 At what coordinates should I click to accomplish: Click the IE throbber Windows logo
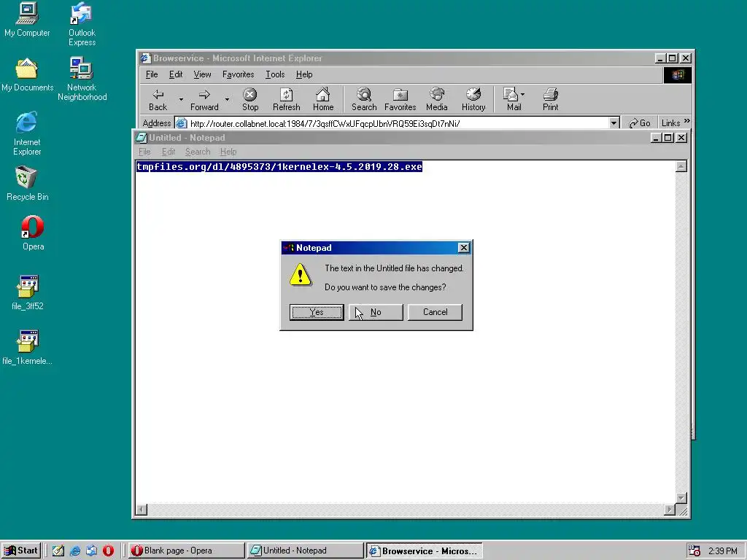[x=678, y=75]
